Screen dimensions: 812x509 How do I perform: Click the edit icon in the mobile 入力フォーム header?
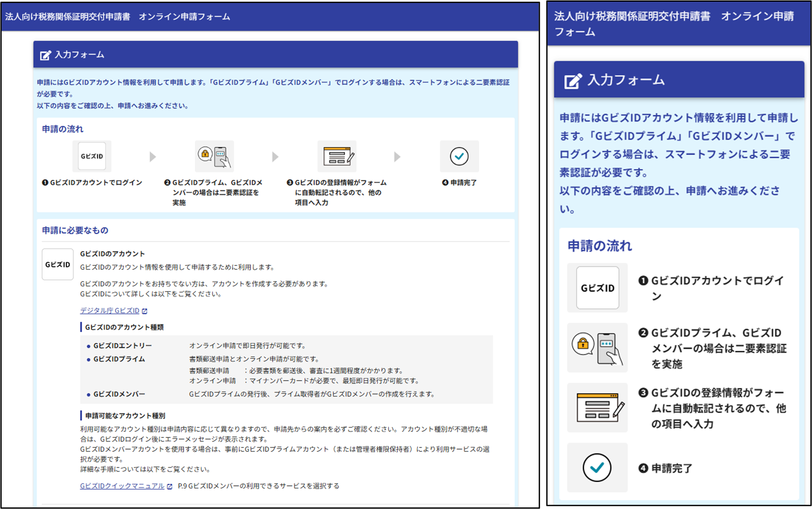573,81
